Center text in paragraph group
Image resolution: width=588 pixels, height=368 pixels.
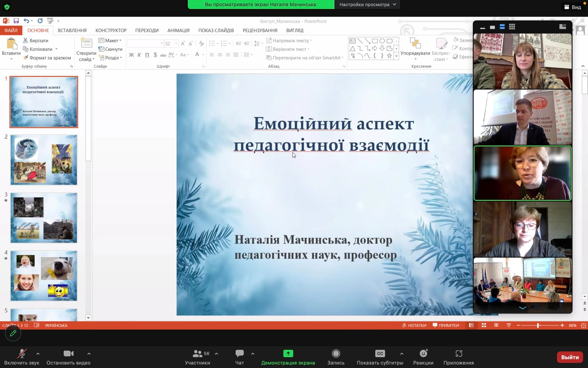coord(220,55)
